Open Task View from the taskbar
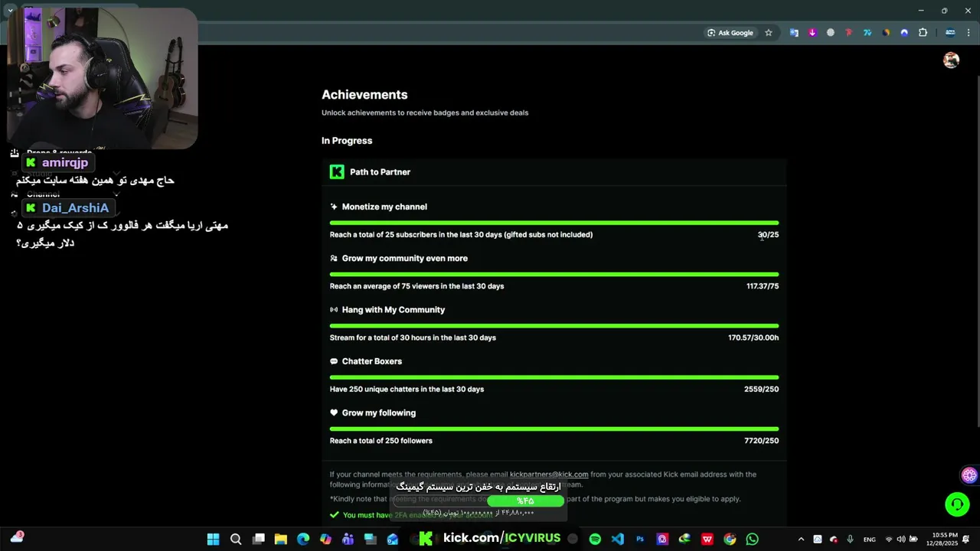The height and width of the screenshot is (551, 980). pyautogui.click(x=259, y=539)
